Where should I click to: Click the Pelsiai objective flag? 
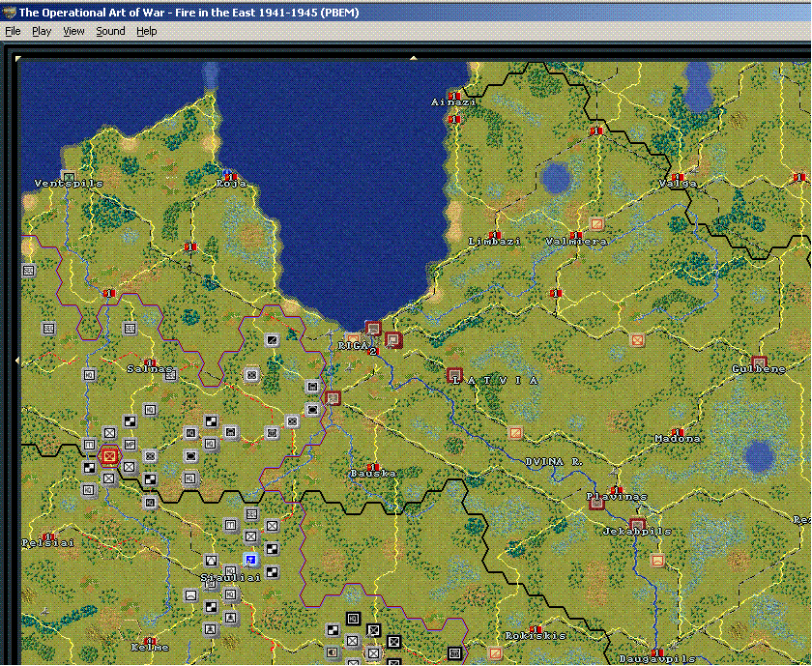click(49, 536)
